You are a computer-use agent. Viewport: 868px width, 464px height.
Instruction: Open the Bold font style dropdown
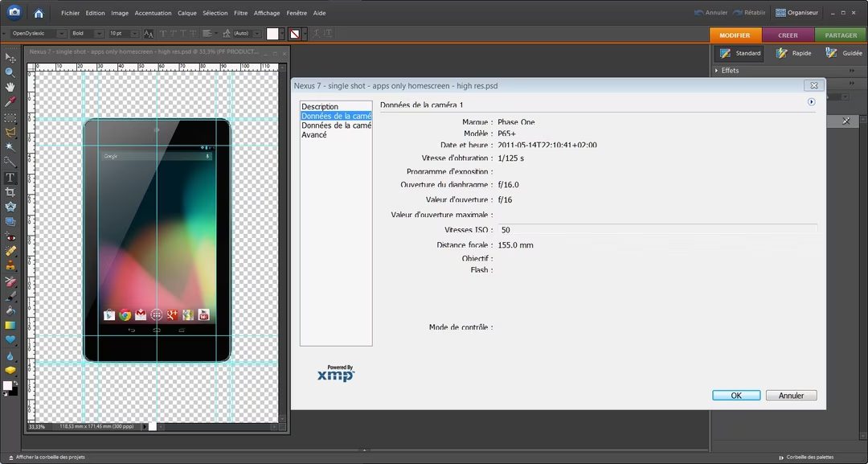(99, 34)
